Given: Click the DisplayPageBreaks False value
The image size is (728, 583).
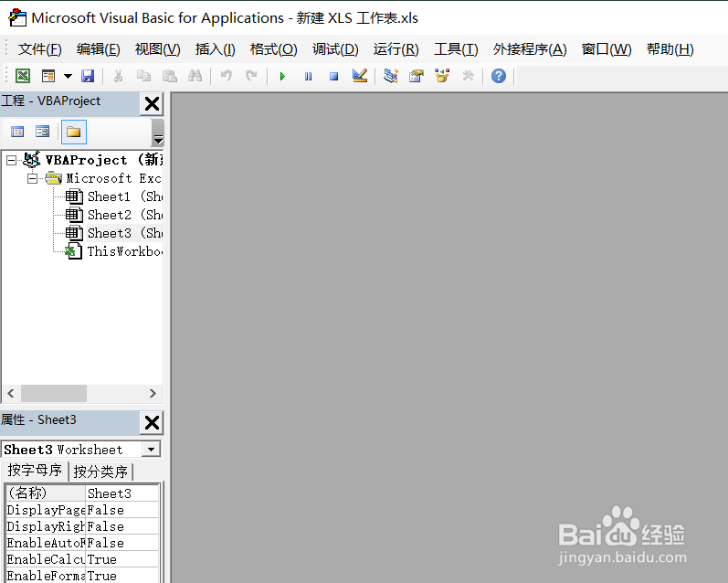Looking at the screenshot, I should pos(122,510).
